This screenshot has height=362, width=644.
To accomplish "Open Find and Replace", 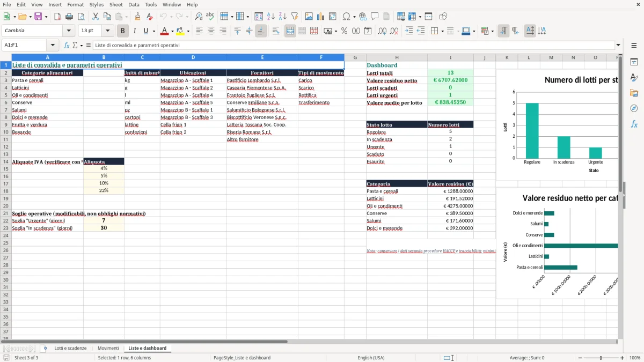I will pos(199,17).
